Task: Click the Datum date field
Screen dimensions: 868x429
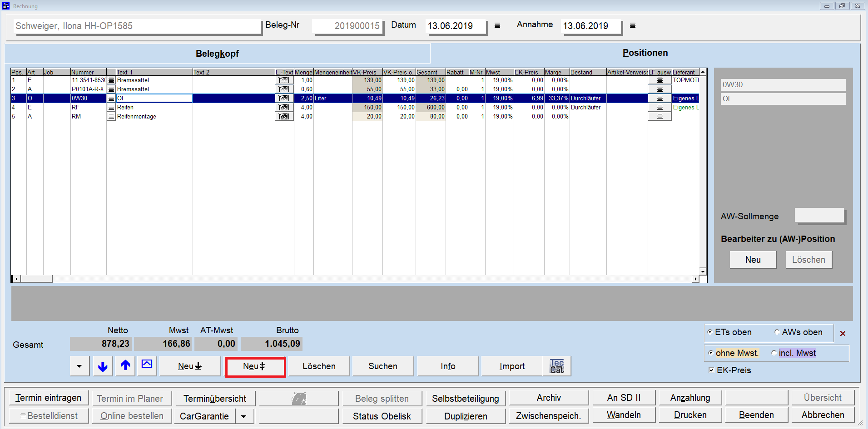Action: pyautogui.click(x=456, y=26)
